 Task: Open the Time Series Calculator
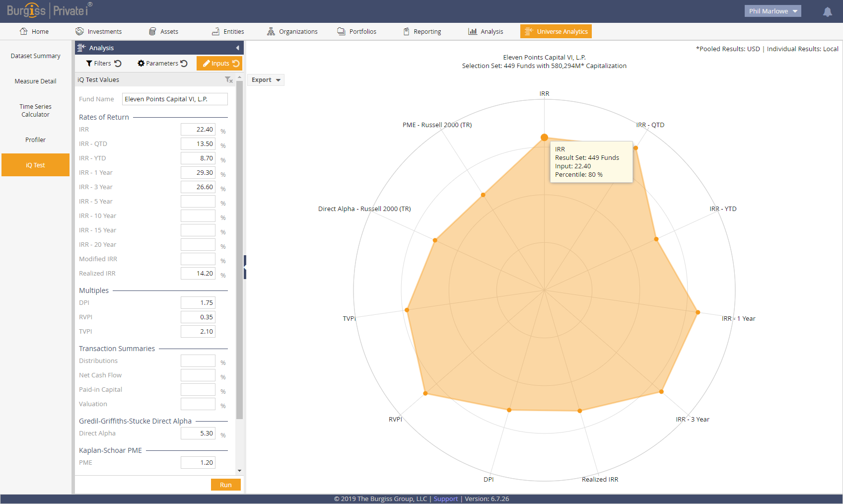click(x=36, y=111)
